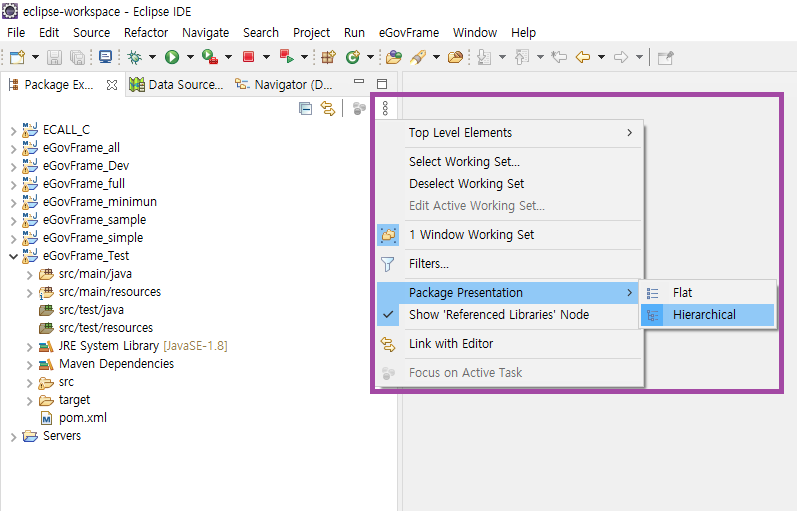Select the src/test/resources folder
This screenshot has height=511, width=797.
[x=106, y=328]
